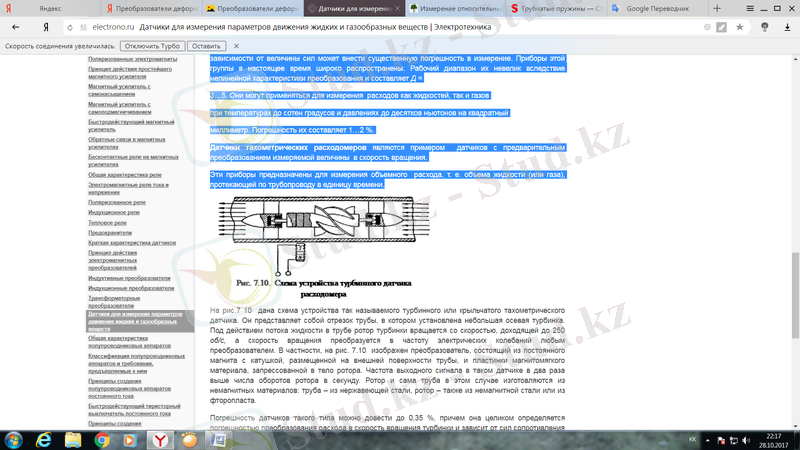Open Yandex home via the Я icon

[45, 27]
